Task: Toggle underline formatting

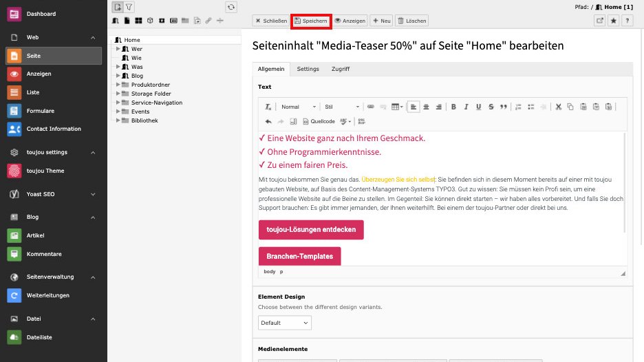Action: [x=478, y=107]
